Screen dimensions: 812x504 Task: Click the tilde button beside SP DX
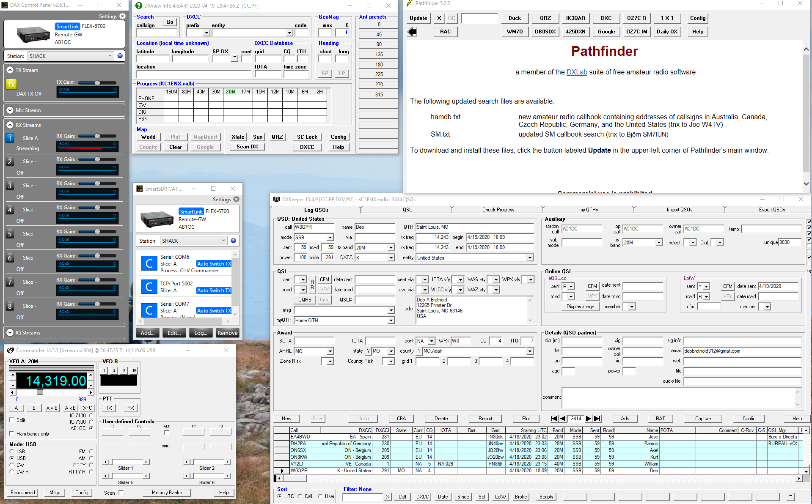click(x=234, y=58)
